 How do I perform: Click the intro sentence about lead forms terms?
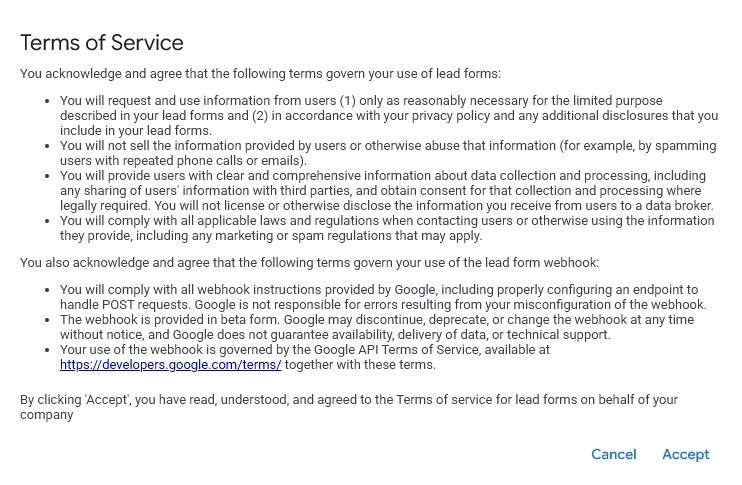tap(260, 73)
